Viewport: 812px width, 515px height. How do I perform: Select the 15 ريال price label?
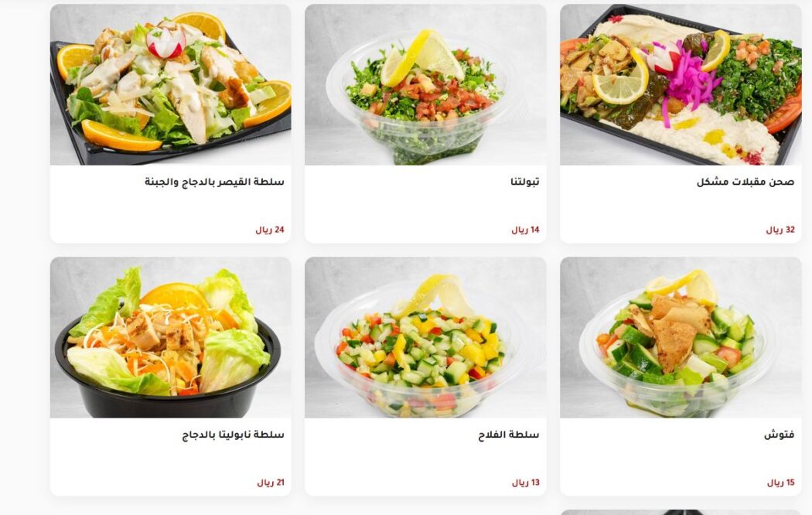point(781,483)
